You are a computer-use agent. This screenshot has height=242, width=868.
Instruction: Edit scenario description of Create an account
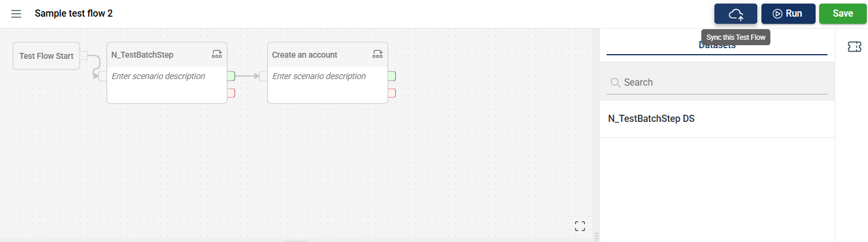[x=319, y=76]
